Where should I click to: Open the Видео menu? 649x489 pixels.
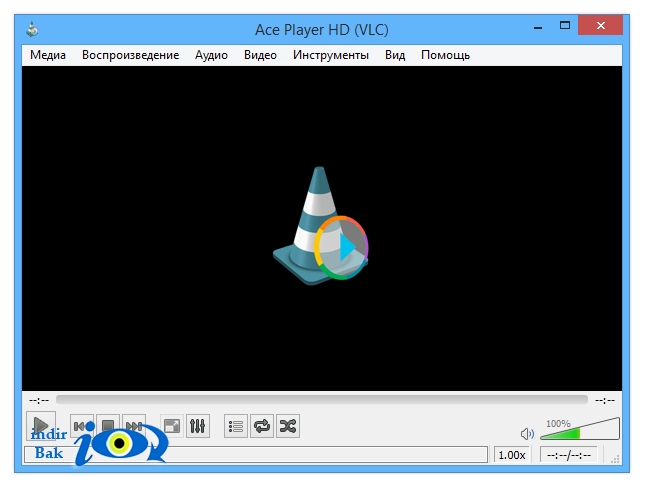[x=260, y=55]
